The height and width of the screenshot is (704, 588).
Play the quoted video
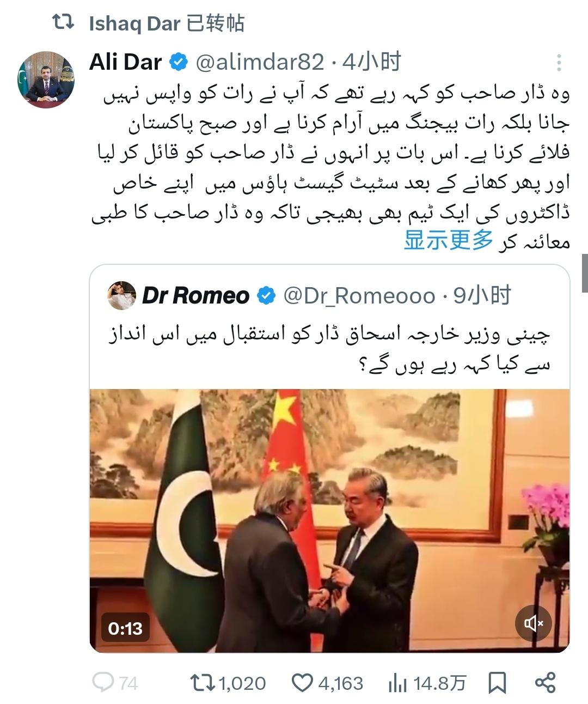point(329,521)
